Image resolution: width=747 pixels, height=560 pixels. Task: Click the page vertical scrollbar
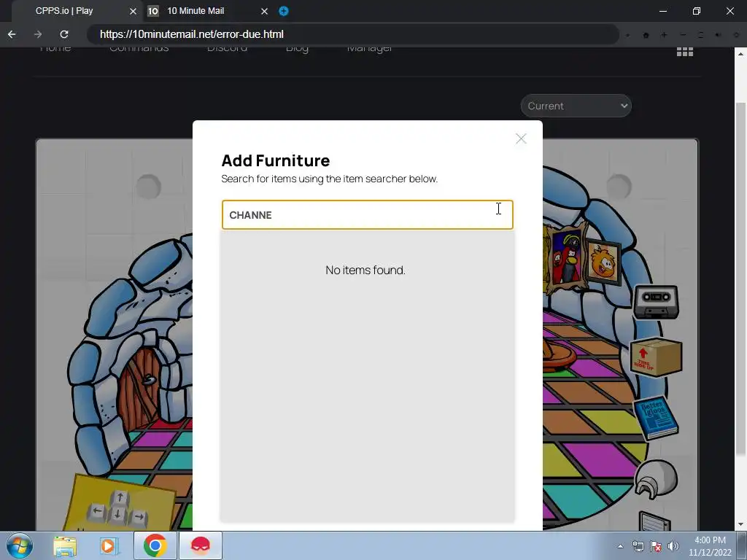(x=741, y=279)
